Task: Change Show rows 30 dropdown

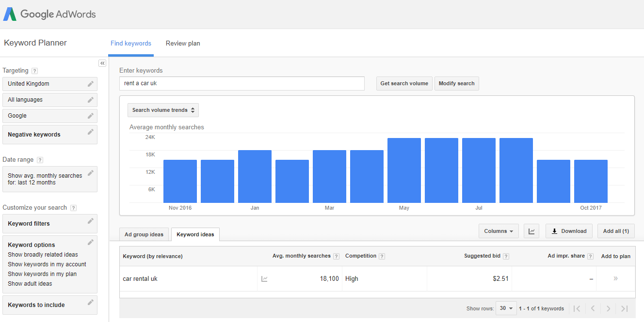Action: (506, 308)
